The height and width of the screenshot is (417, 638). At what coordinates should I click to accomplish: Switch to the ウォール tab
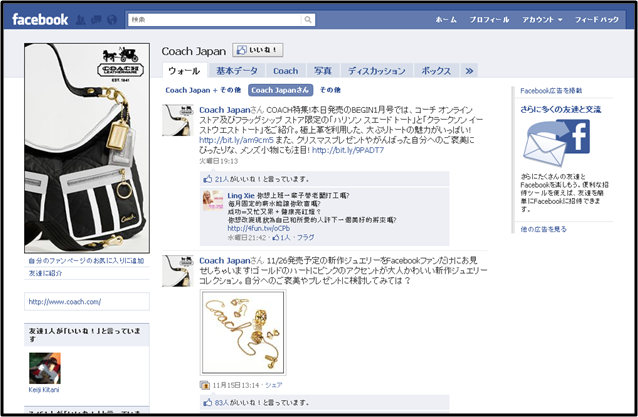(x=184, y=71)
